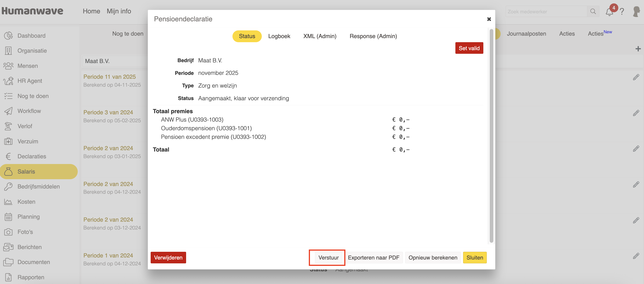Click pencil edit icon for Periode 11
644x284 pixels.
[x=636, y=77]
